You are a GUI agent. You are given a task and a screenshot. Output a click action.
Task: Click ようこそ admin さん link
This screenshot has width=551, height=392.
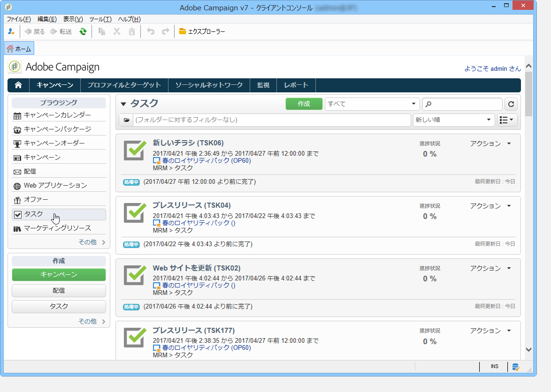click(x=492, y=69)
